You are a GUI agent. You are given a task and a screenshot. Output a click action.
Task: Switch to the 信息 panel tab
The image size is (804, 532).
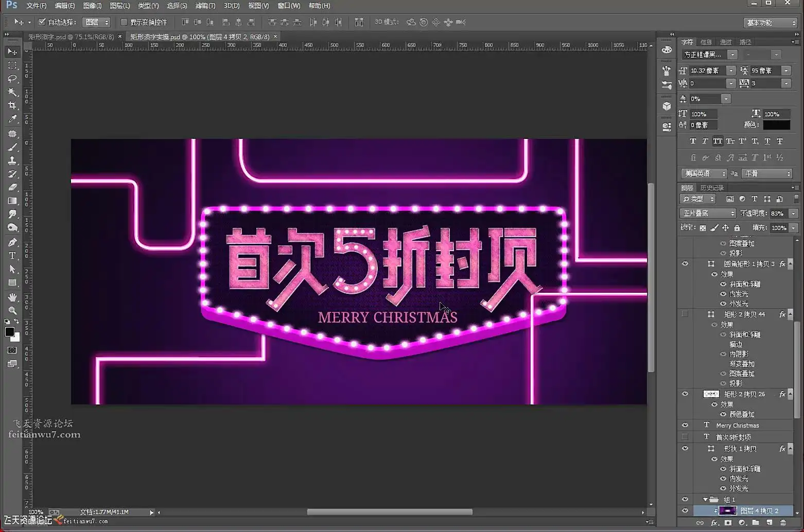point(706,42)
